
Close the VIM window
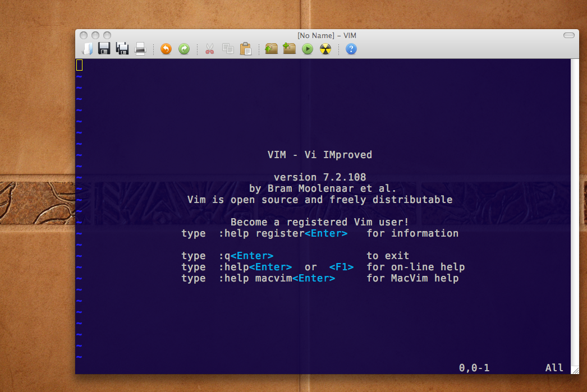[84, 35]
